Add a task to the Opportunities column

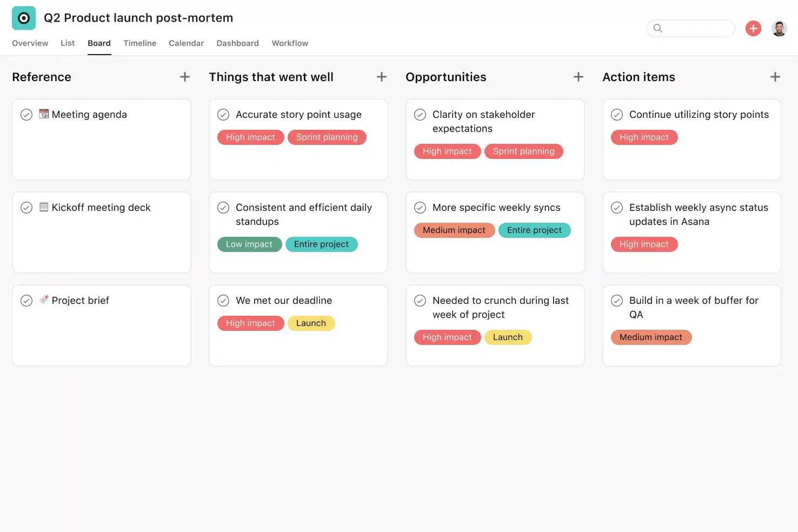click(x=578, y=77)
